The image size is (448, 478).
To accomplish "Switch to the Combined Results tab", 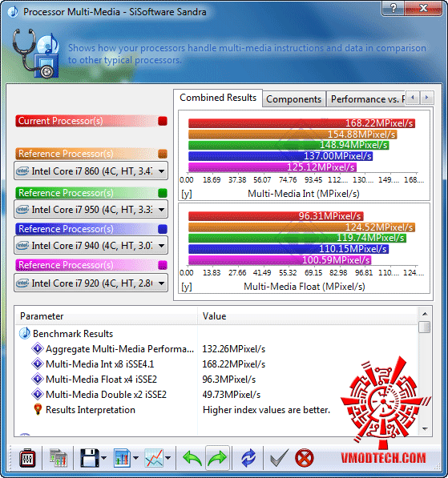I will [x=218, y=98].
